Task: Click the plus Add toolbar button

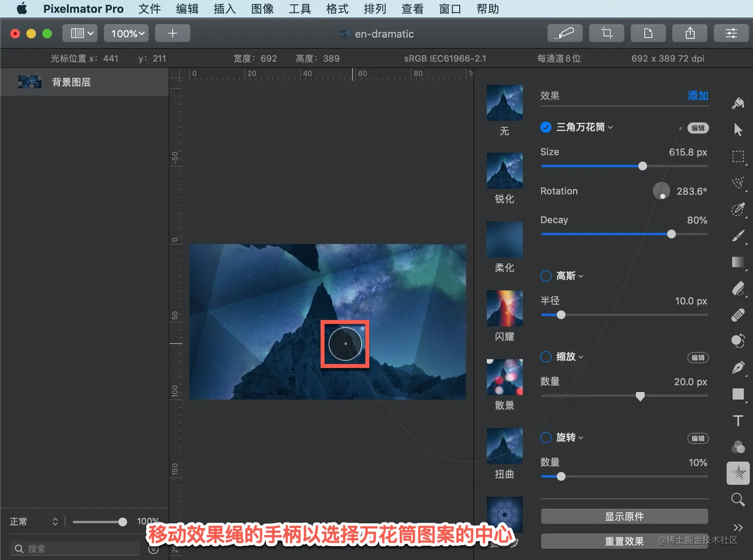Action: 172,33
